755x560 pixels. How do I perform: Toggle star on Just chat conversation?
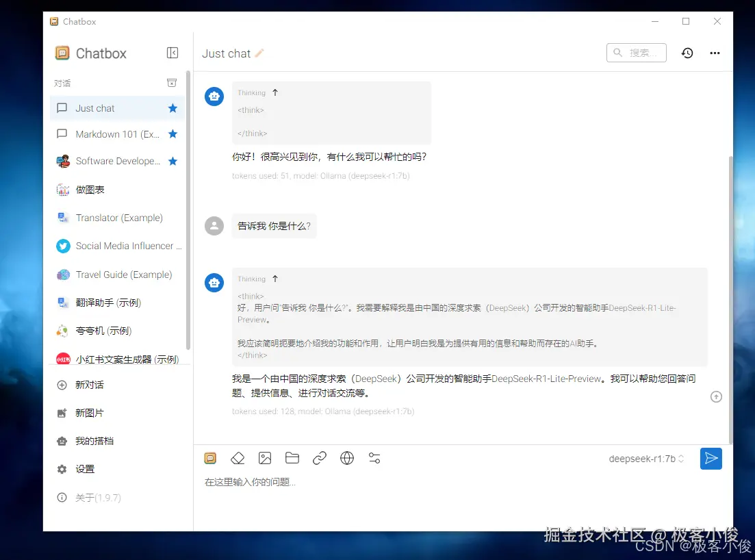[x=173, y=108]
